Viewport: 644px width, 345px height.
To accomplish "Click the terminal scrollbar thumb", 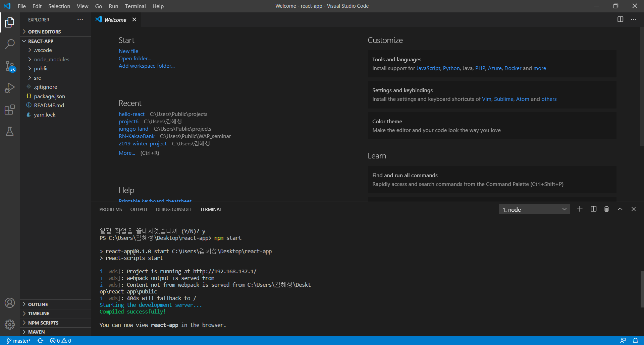I will 642,289.
